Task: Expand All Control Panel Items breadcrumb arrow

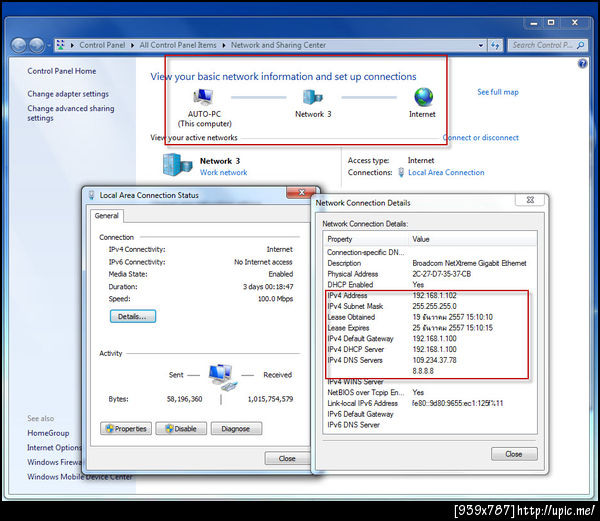Action: tap(224, 45)
